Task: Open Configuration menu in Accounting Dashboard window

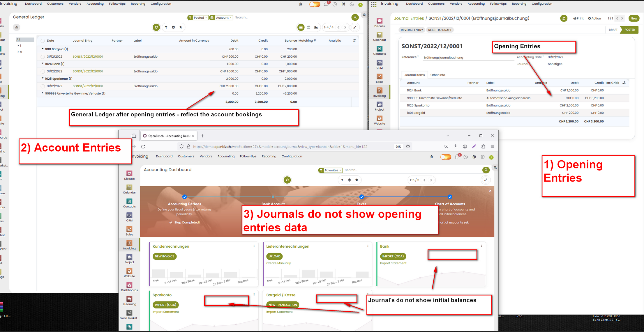Action: click(x=292, y=157)
